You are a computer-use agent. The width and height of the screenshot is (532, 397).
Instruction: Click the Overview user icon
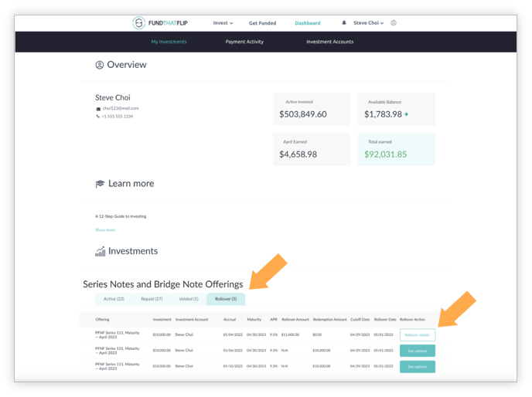tap(100, 65)
